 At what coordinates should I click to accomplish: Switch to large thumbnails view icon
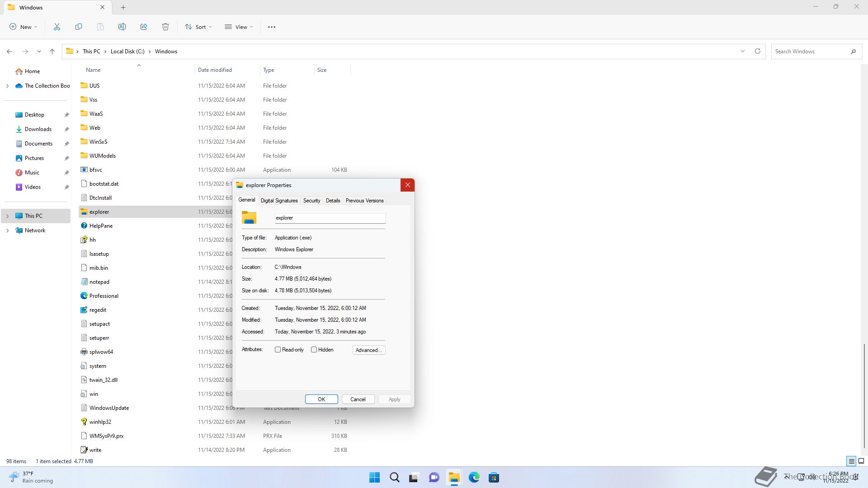coord(861,461)
